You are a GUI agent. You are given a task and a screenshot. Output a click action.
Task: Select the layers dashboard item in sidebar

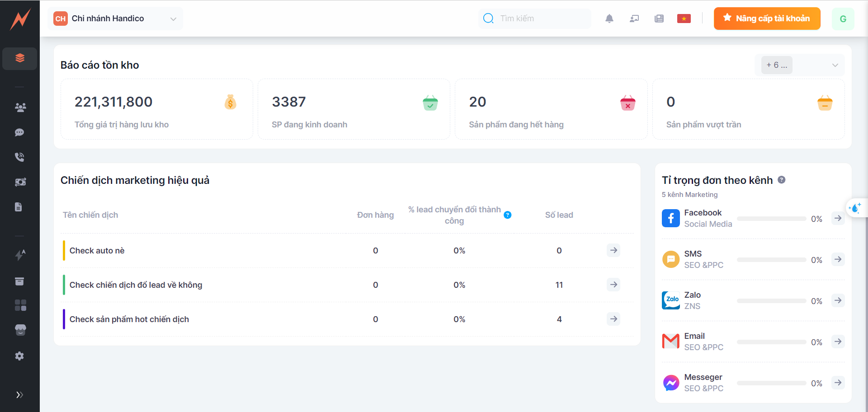(x=20, y=58)
